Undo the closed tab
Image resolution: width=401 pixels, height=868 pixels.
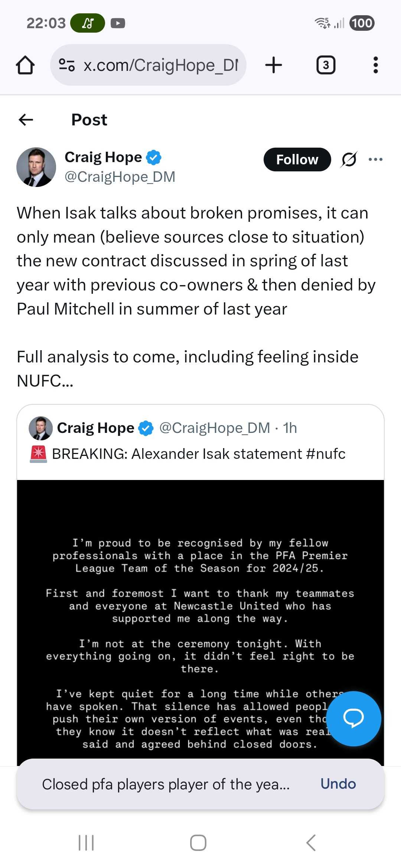(x=338, y=784)
